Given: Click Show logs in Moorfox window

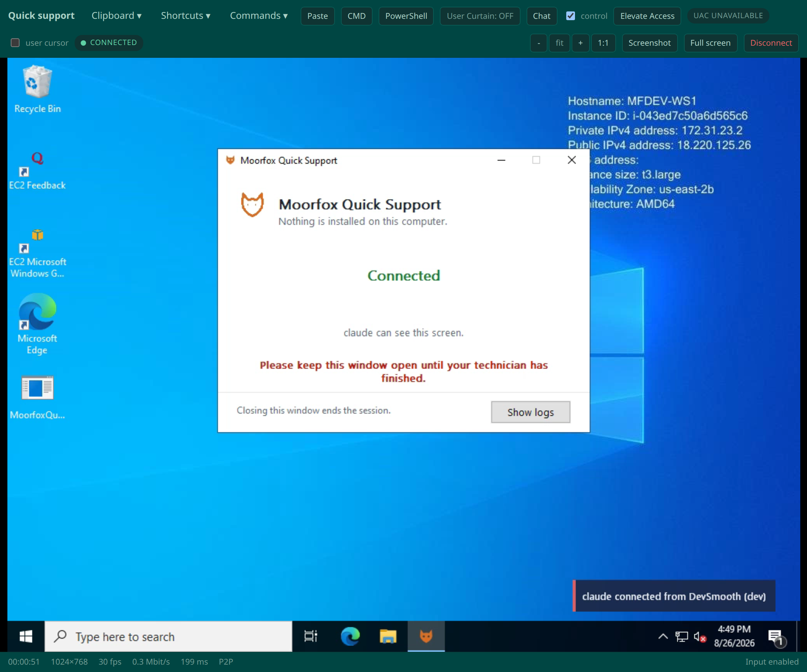Looking at the screenshot, I should click(530, 412).
